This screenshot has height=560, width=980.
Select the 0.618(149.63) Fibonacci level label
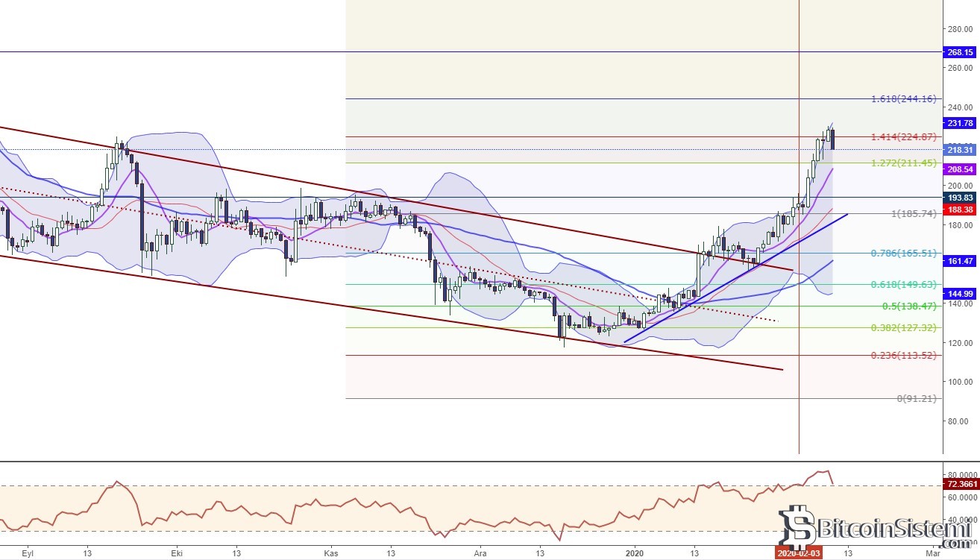coord(903,284)
